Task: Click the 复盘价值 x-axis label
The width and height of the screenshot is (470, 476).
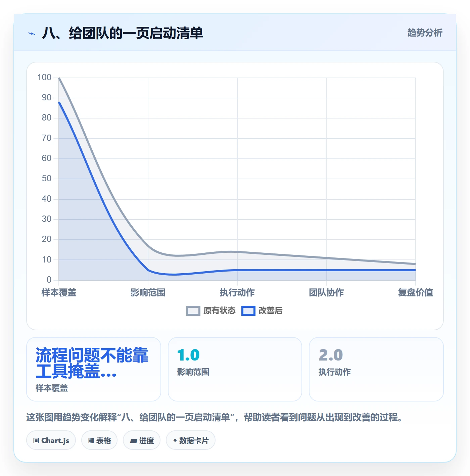Action: click(416, 293)
